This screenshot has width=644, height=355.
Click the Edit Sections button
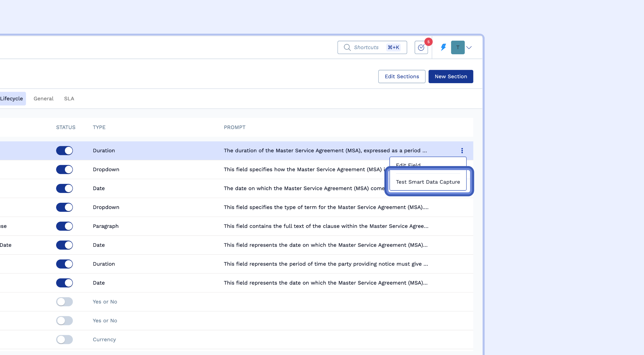tap(401, 76)
